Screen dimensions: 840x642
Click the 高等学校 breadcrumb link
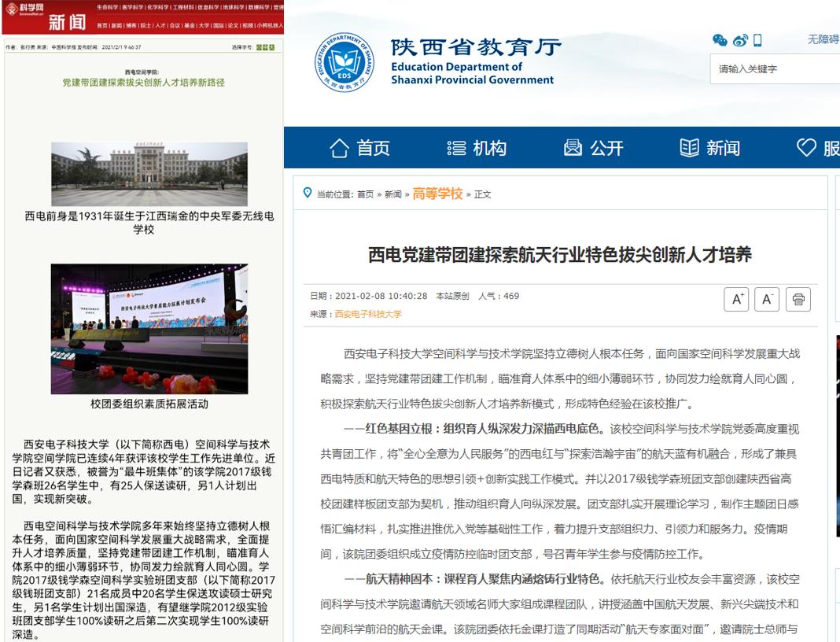pyautogui.click(x=437, y=194)
